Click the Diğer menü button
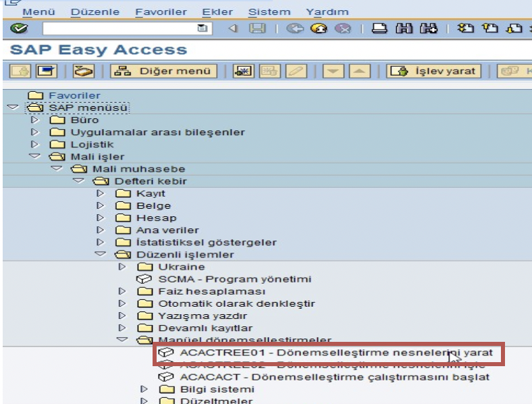Image resolution: width=532 pixels, height=404 pixels. [x=163, y=72]
